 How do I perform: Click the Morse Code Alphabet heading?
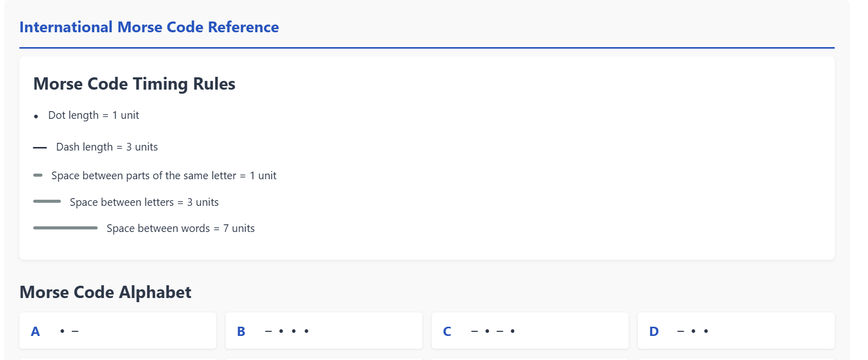[x=105, y=292]
